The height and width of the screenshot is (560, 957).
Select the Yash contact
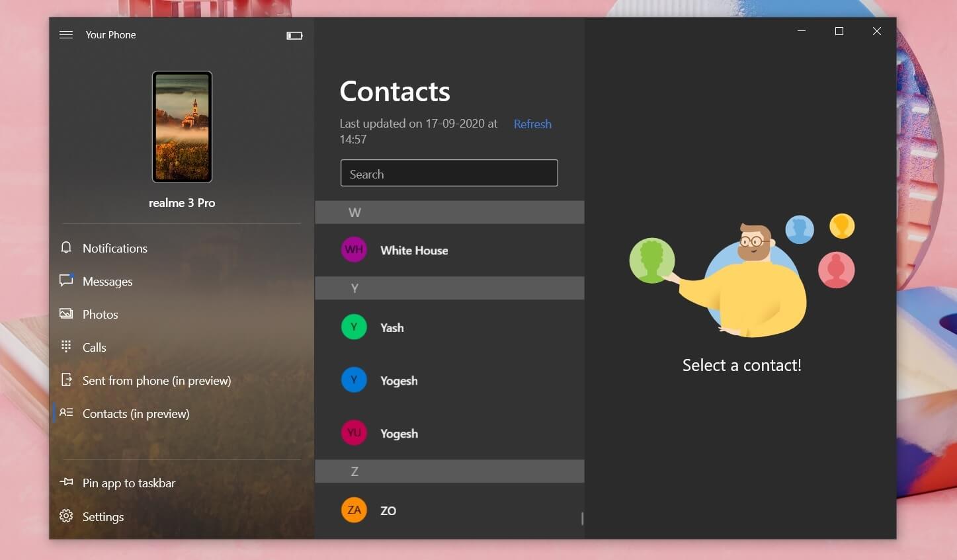click(x=392, y=328)
